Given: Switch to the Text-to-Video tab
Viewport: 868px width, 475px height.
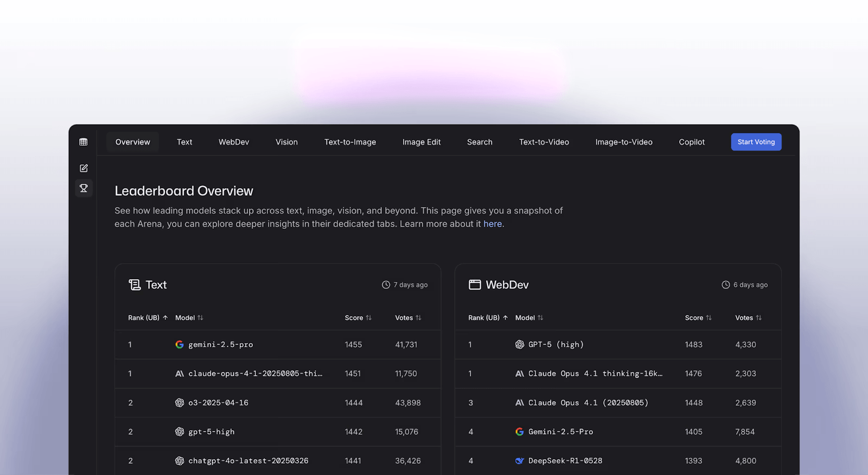Looking at the screenshot, I should coord(544,142).
